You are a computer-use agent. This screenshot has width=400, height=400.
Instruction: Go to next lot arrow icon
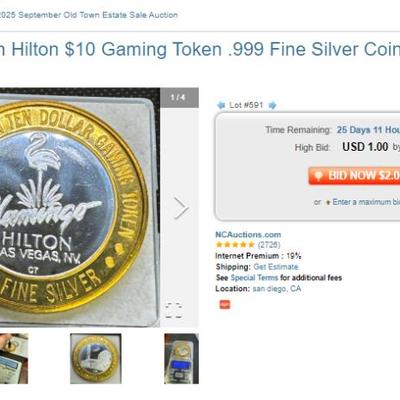(x=272, y=105)
